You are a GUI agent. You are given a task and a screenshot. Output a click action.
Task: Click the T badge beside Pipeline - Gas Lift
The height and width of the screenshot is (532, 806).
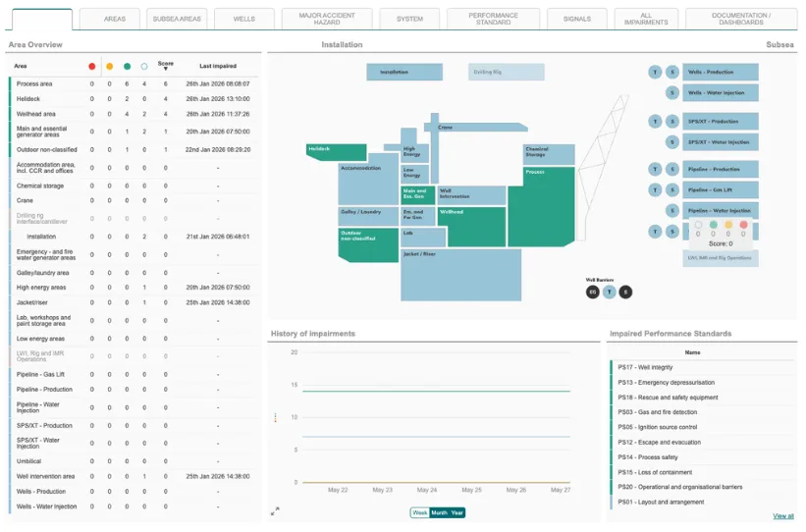pos(655,189)
